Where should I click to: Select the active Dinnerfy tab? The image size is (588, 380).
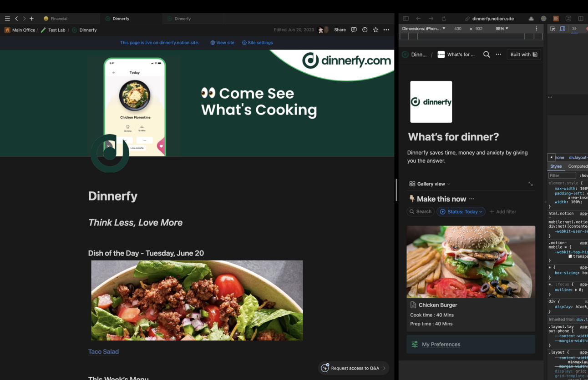[121, 19]
